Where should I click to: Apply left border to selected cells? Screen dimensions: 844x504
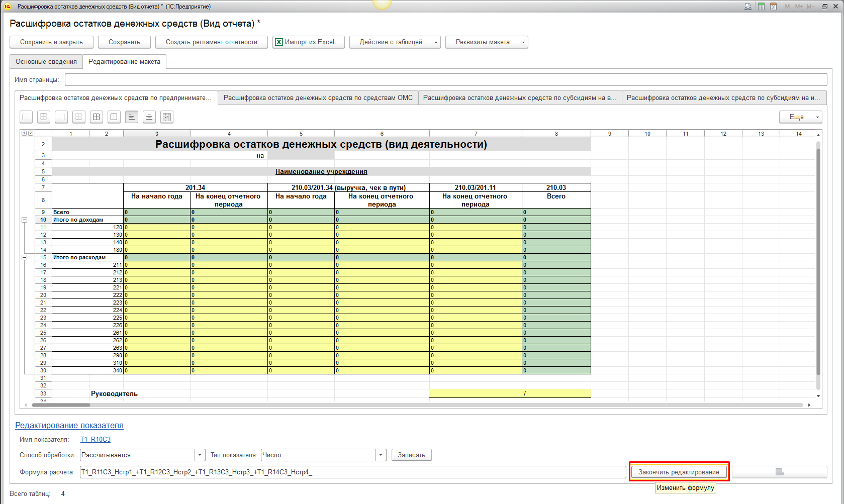tap(26, 117)
